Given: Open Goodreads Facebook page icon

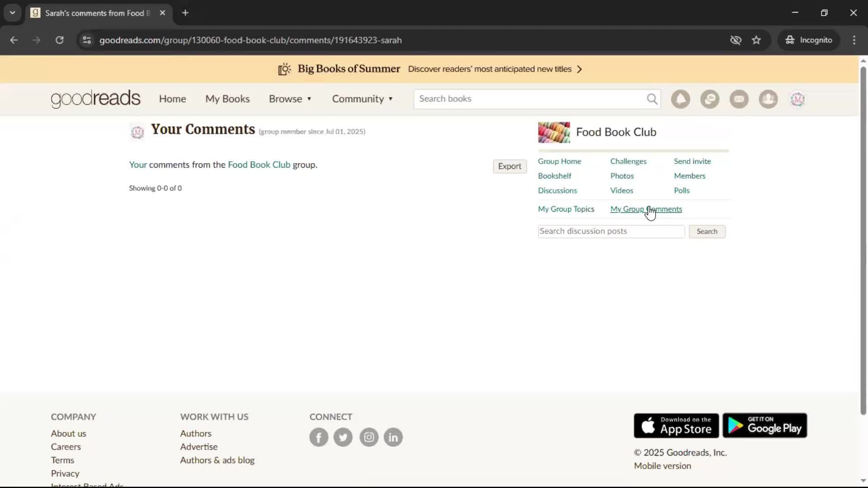Looking at the screenshot, I should (x=319, y=437).
